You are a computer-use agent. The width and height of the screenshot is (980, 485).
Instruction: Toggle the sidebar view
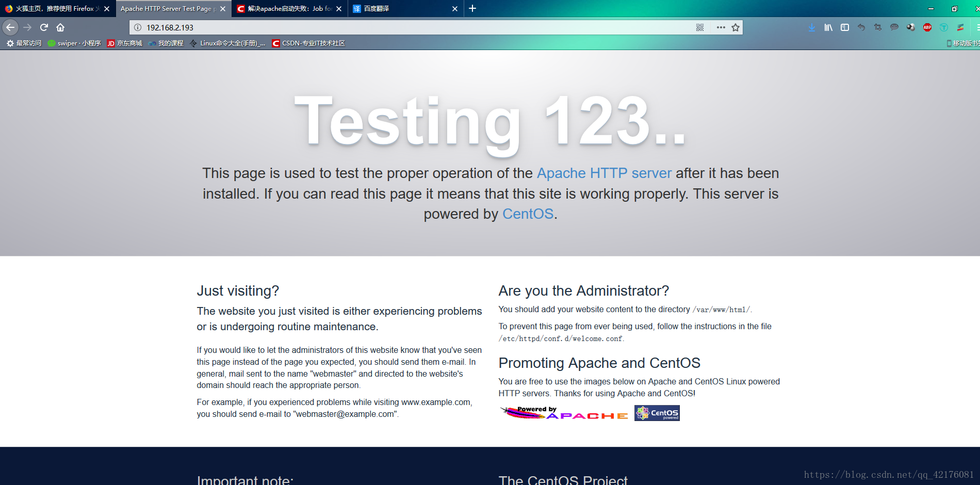845,27
